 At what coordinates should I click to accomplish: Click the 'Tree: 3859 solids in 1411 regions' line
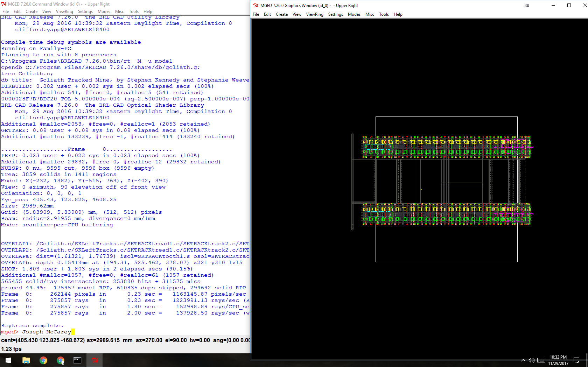(x=59, y=174)
